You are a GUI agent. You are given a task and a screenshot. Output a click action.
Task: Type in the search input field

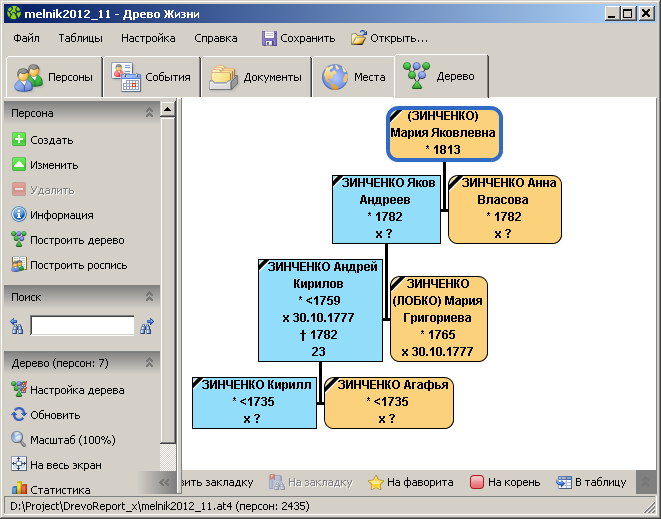point(82,326)
